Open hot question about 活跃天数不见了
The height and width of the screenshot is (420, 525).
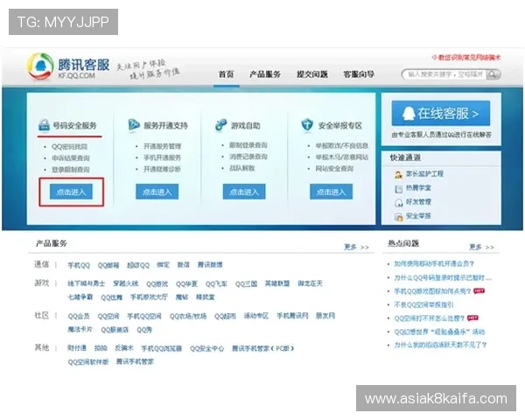(440, 345)
